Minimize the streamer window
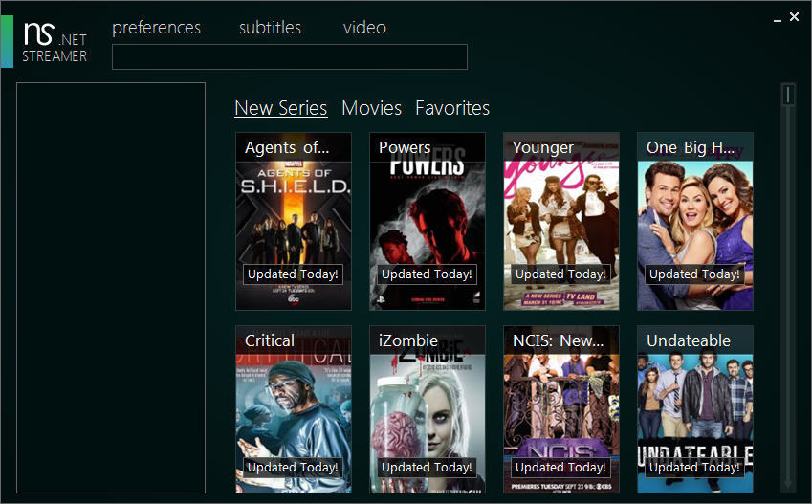Screen dimensions: 812x504 point(778,20)
